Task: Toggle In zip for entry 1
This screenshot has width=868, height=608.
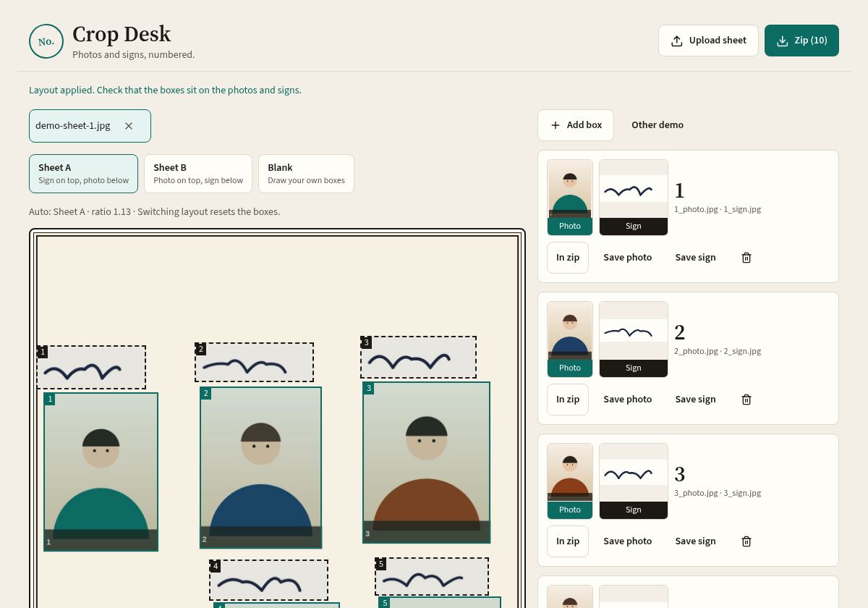Action: tap(568, 258)
